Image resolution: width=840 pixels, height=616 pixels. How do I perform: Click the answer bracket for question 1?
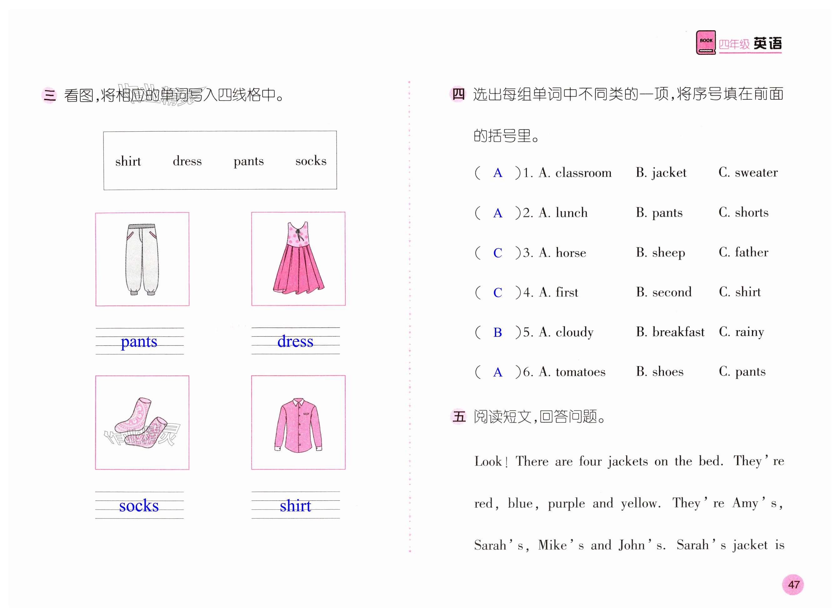[497, 173]
